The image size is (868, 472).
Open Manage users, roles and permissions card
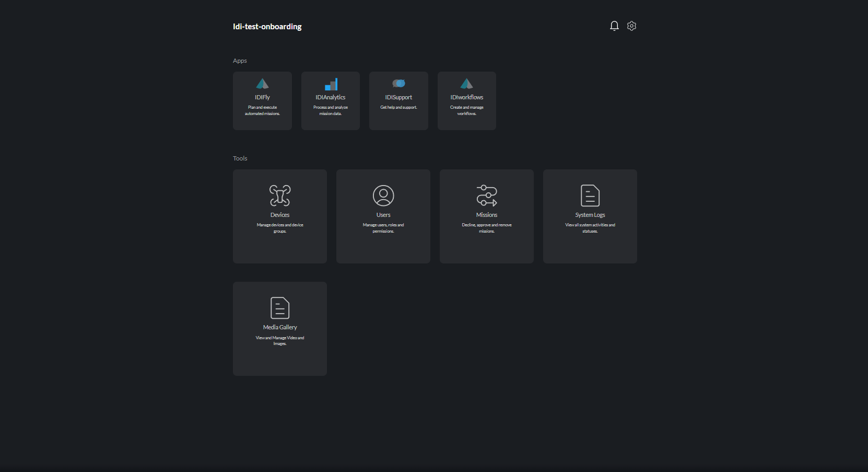pyautogui.click(x=383, y=216)
